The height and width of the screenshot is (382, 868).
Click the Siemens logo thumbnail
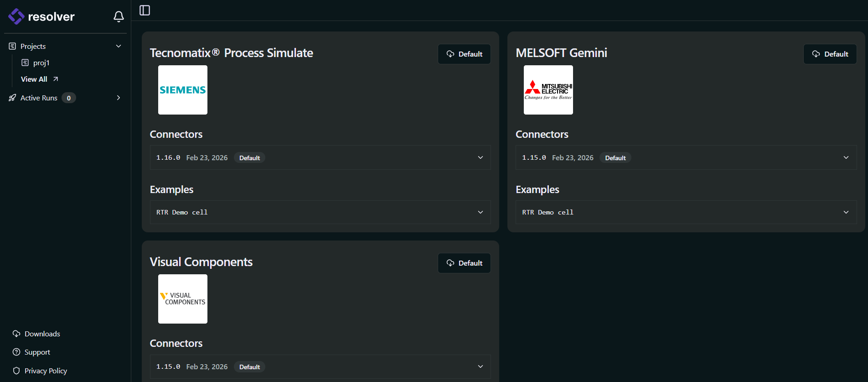click(x=183, y=90)
